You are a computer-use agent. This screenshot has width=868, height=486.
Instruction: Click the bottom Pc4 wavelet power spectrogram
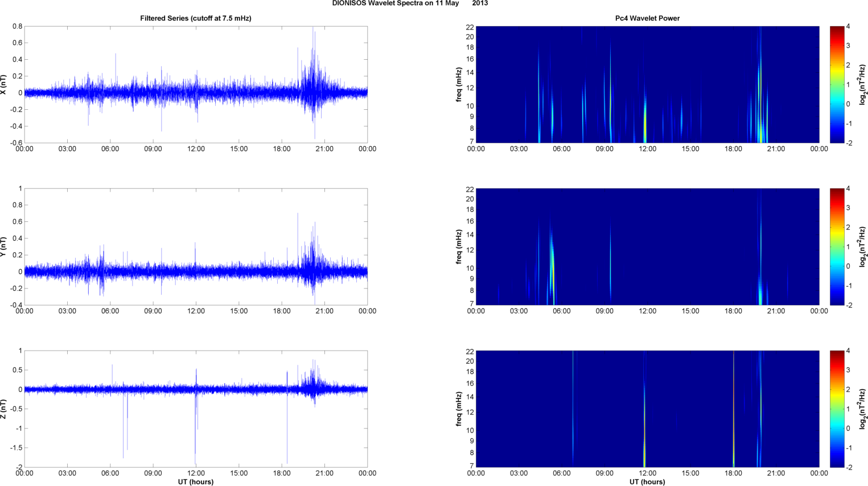(x=647, y=409)
